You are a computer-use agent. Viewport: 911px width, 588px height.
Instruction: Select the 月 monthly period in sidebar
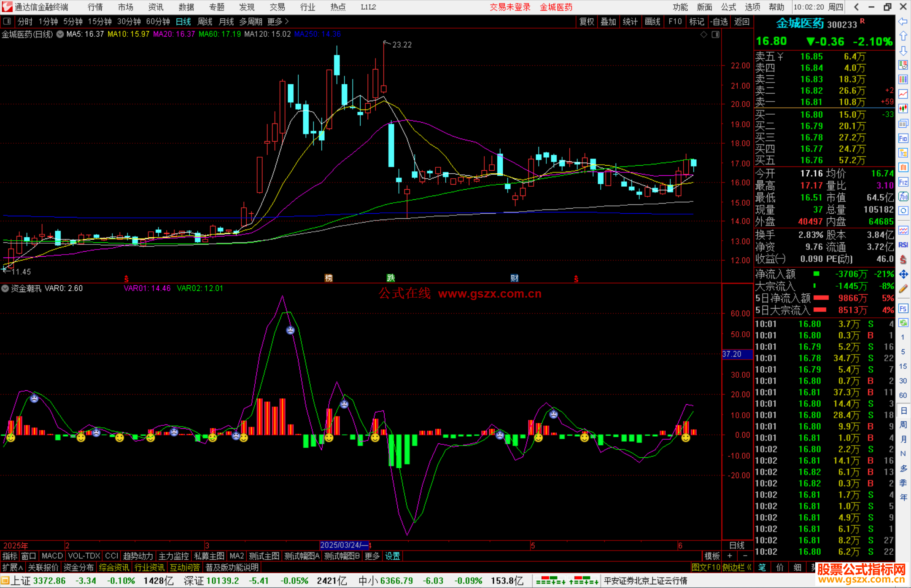903,439
